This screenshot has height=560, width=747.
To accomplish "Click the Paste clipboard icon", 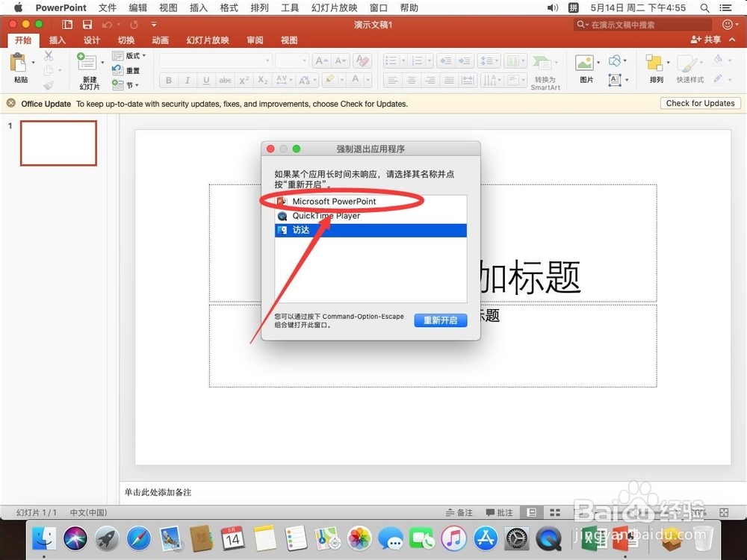I will tap(19, 63).
